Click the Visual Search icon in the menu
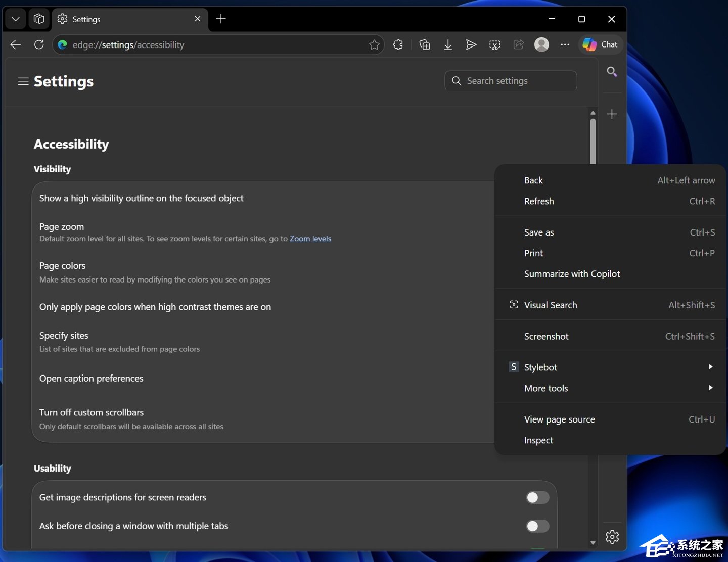Viewport: 728px width, 562px height. [x=514, y=305]
